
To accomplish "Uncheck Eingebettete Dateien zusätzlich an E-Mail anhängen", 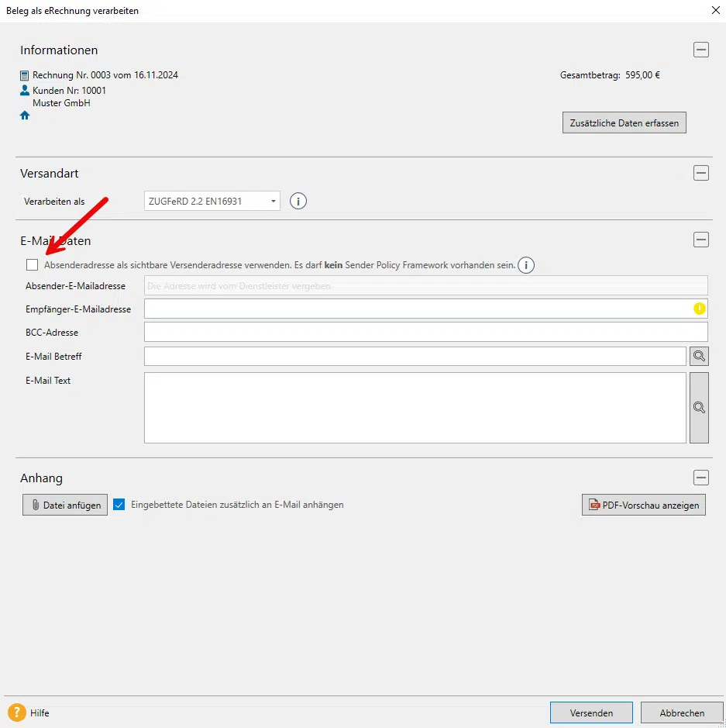I will (x=119, y=505).
